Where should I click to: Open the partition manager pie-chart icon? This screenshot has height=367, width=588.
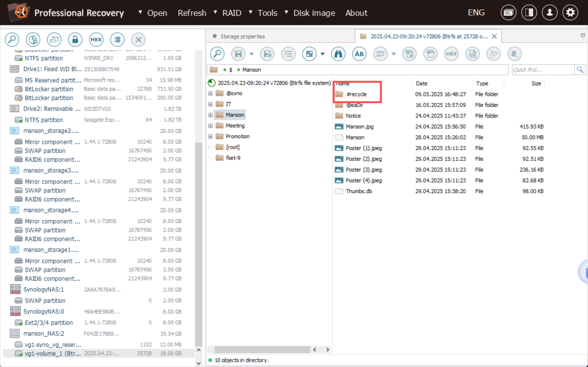pyautogui.click(x=33, y=40)
